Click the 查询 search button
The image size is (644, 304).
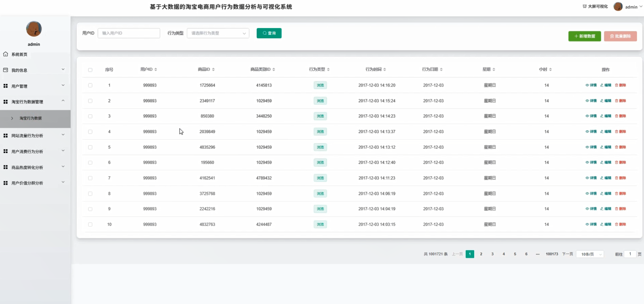[x=269, y=33]
